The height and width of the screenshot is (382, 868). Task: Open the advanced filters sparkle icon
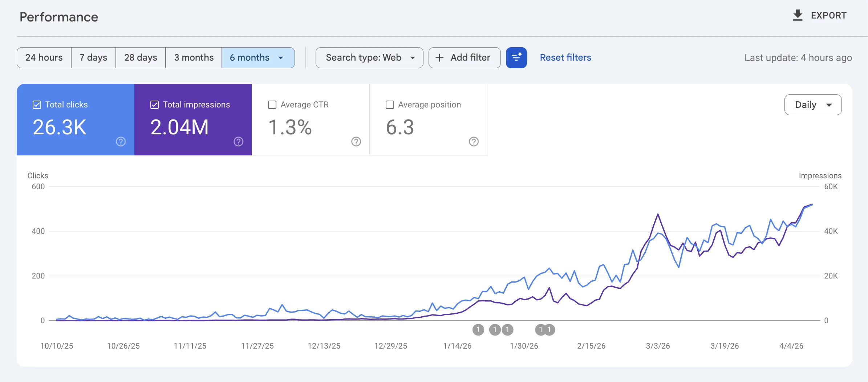516,57
